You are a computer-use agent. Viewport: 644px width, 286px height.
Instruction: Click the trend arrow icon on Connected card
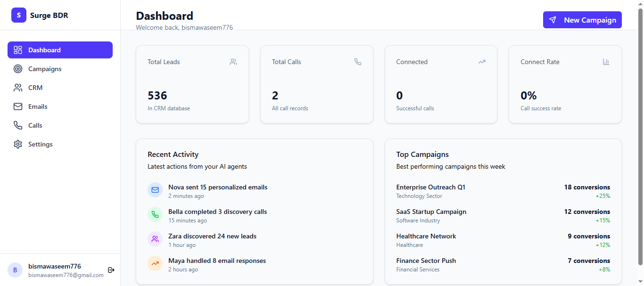[482, 62]
